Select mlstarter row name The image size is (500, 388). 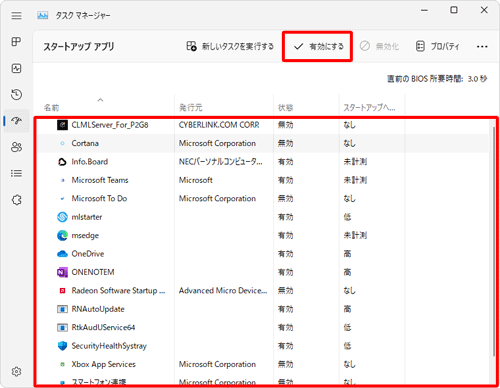(x=87, y=217)
